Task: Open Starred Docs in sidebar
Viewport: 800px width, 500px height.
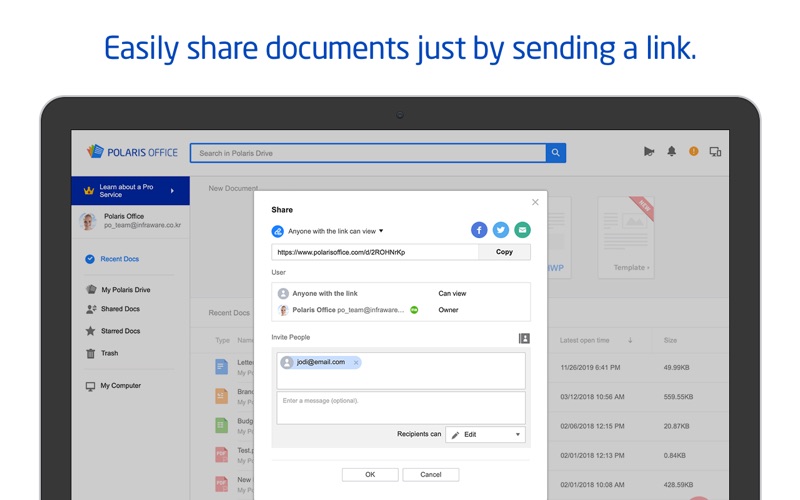Action: click(120, 331)
